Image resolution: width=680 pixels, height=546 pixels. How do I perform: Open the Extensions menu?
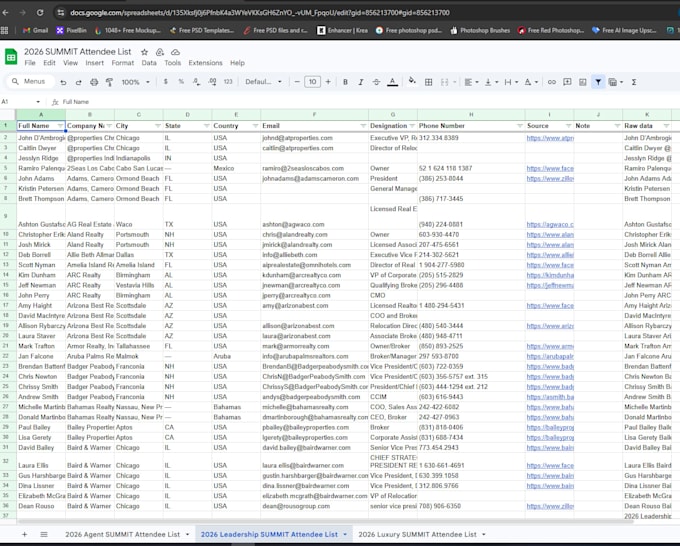[x=205, y=63]
